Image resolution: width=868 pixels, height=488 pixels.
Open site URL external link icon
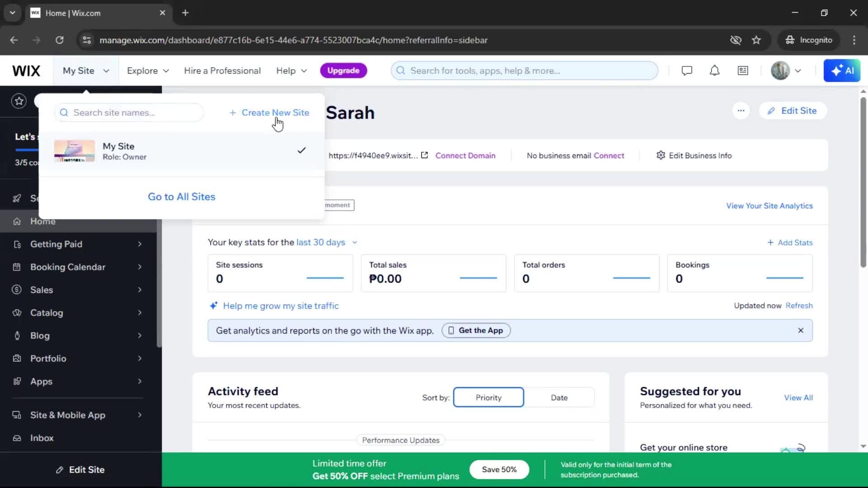[x=424, y=155]
